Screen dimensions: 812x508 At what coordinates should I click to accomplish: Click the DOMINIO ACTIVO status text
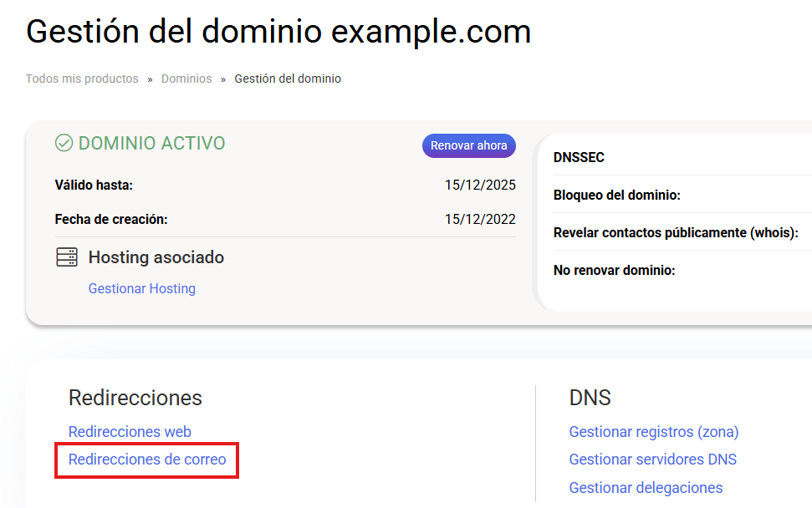pos(151,144)
